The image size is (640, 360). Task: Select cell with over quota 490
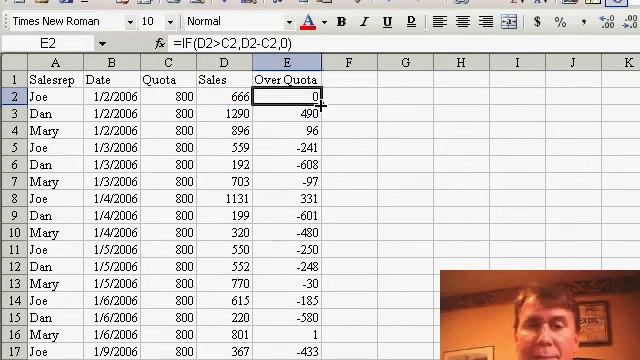pyautogui.click(x=287, y=113)
